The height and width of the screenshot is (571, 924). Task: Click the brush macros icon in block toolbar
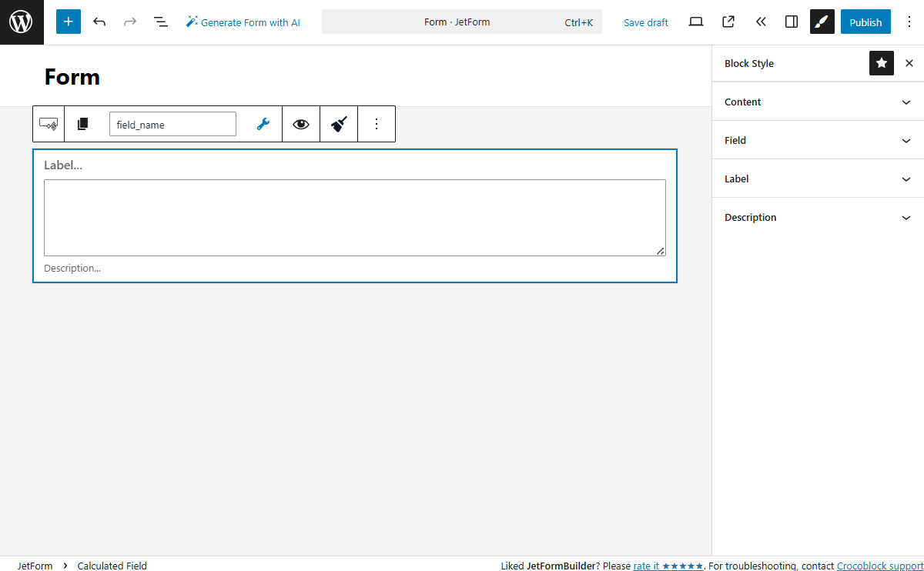point(338,124)
